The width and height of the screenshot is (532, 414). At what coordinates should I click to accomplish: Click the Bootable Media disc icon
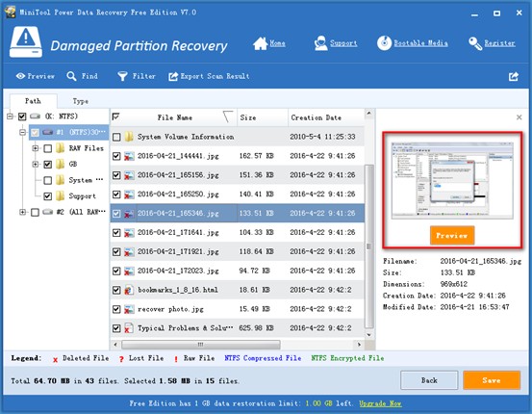(x=384, y=43)
